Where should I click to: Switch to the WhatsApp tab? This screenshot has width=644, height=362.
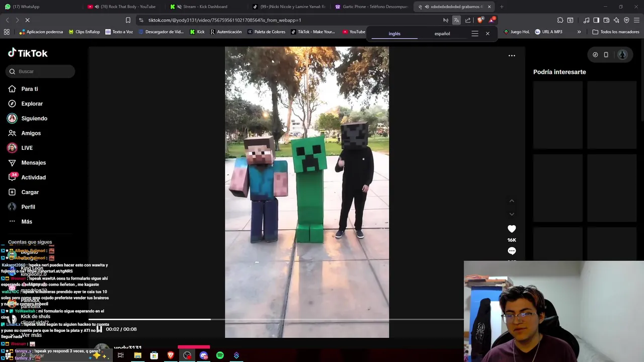39,7
